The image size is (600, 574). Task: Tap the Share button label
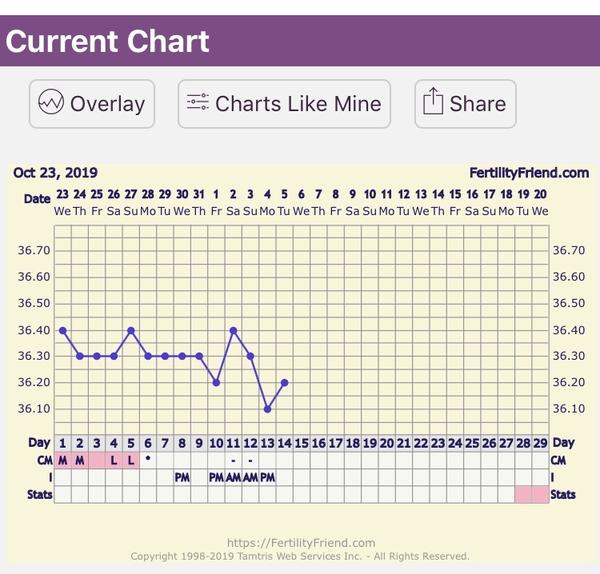tap(477, 104)
